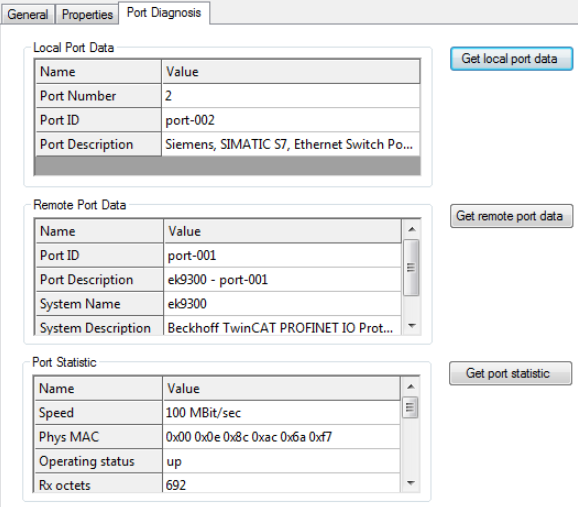Viewport: 578px width, 507px height.
Task: Select the Name header in Remote Port Data
Action: coord(100,231)
